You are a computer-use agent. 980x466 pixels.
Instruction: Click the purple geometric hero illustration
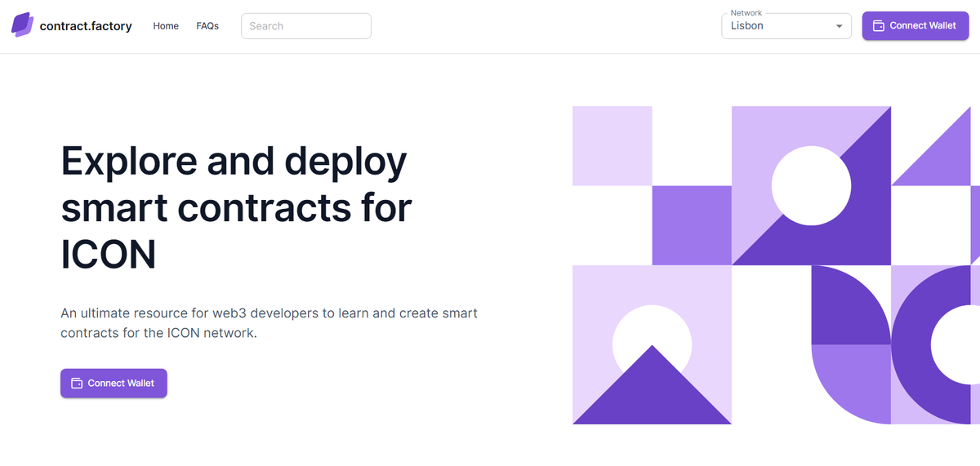pos(776,265)
